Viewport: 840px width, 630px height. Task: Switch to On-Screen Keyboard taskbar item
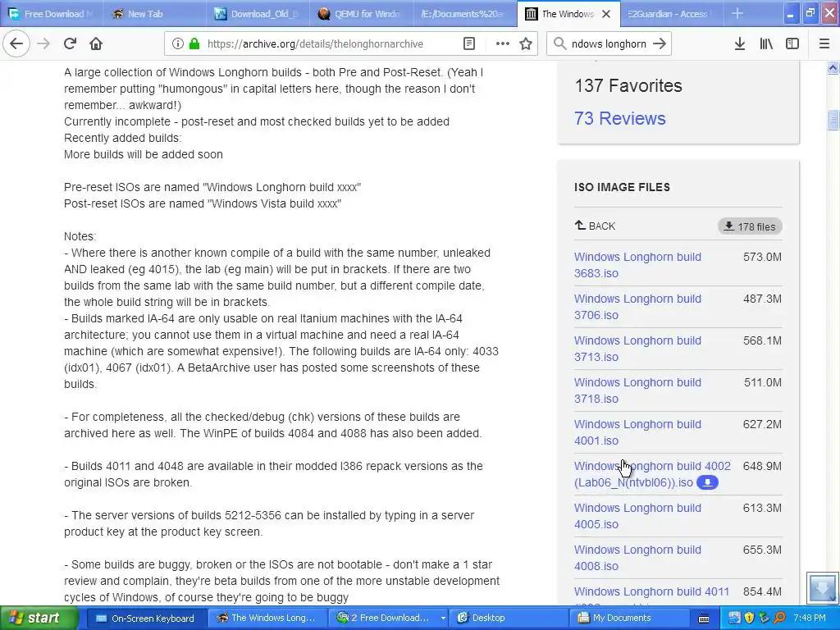145,619
